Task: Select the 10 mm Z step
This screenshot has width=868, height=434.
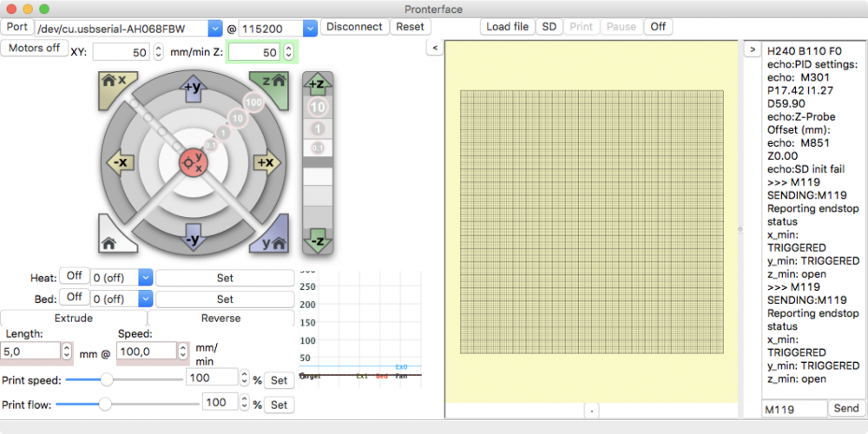Action: point(317,107)
